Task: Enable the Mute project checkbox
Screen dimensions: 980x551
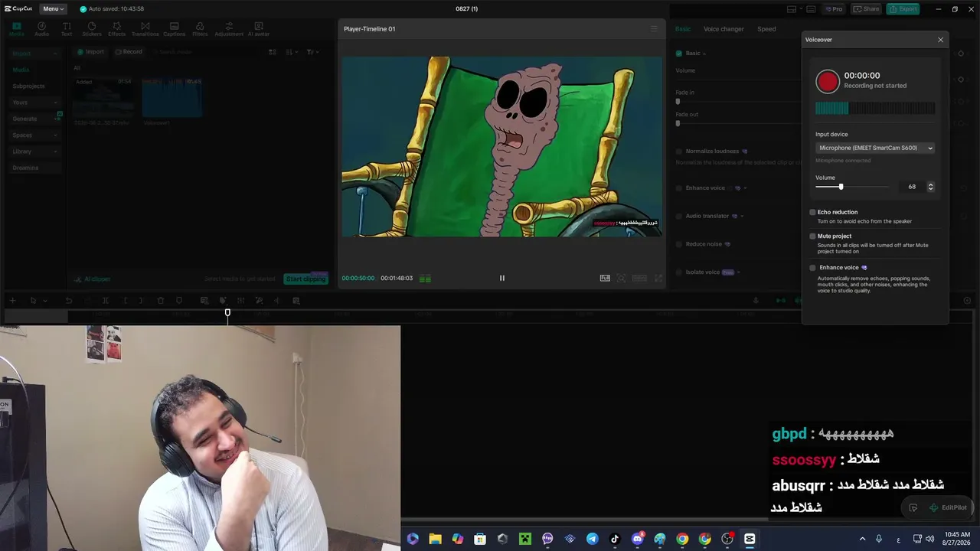Action: pos(812,236)
